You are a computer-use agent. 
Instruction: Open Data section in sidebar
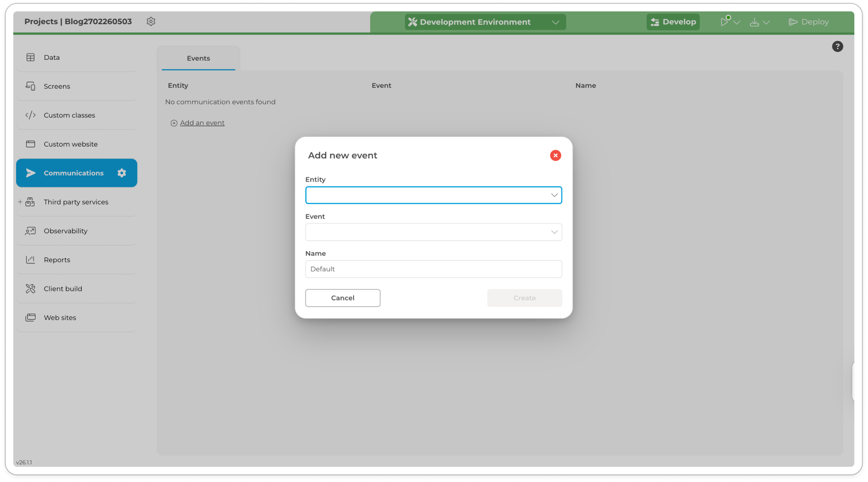click(52, 57)
